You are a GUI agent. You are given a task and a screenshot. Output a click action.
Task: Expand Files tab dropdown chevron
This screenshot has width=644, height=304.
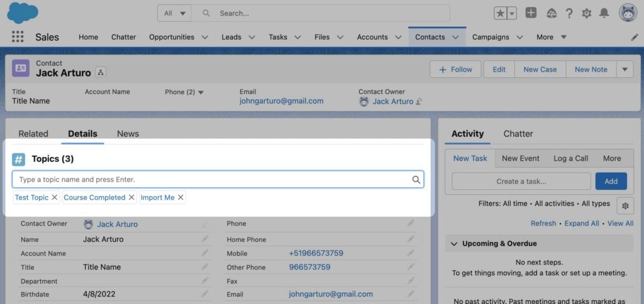[340, 37]
